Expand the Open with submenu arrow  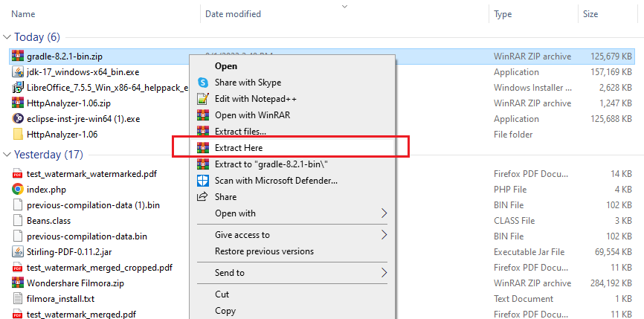point(384,213)
